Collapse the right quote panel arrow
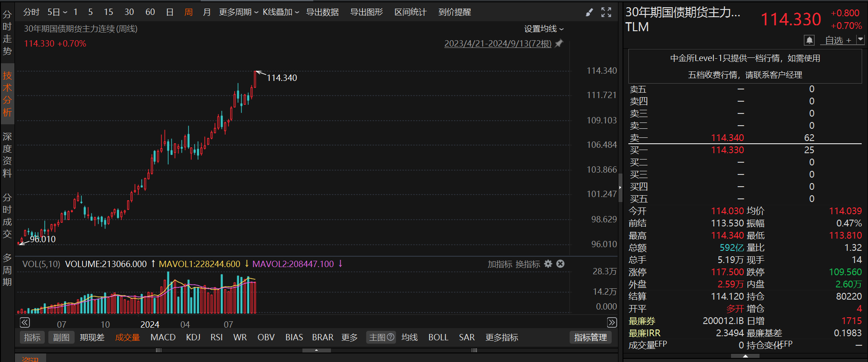868x362 pixels. pyautogui.click(x=620, y=187)
